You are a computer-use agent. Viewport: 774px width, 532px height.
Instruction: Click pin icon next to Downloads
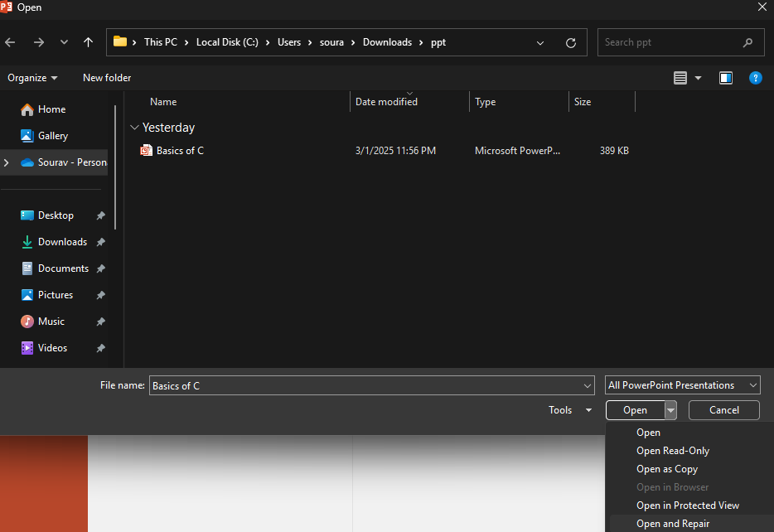[101, 242]
